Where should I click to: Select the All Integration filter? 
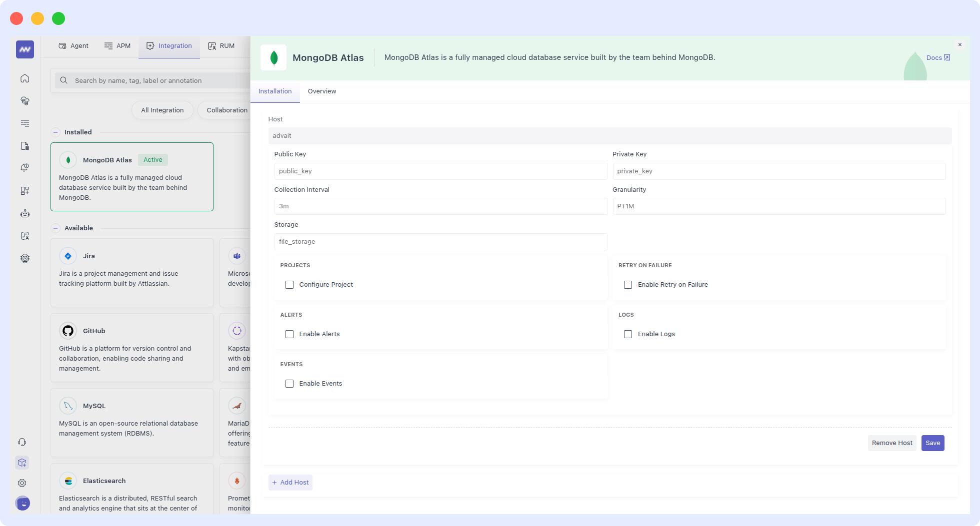click(x=162, y=110)
